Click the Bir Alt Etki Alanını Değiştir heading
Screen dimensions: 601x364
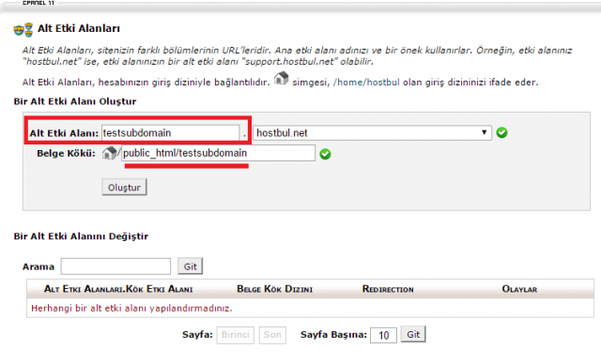click(x=81, y=236)
